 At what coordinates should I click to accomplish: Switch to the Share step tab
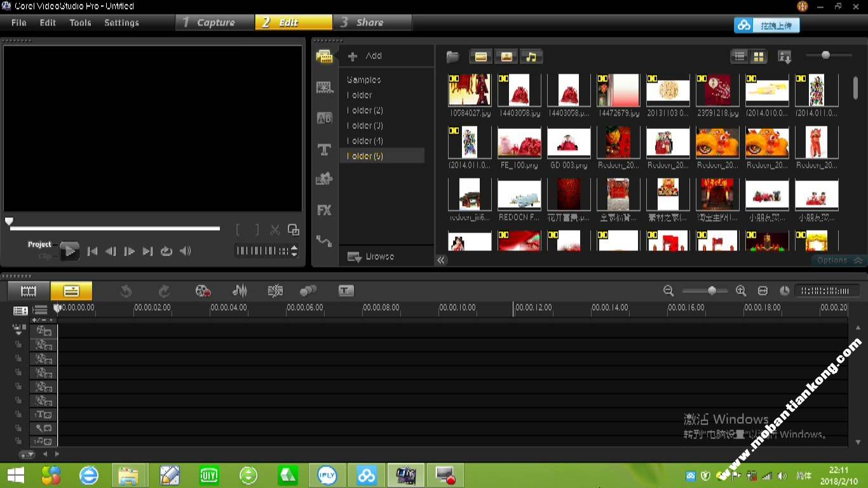(372, 22)
